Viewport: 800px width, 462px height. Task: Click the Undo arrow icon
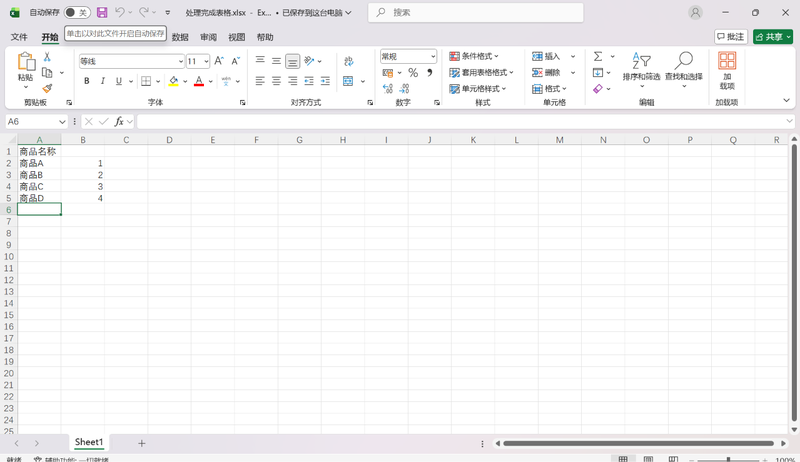(x=120, y=12)
